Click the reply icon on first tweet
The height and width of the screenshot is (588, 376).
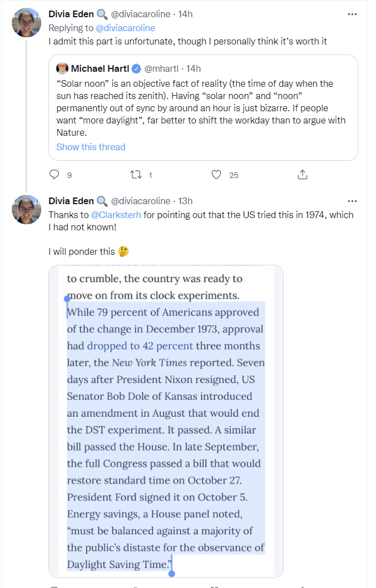point(54,175)
